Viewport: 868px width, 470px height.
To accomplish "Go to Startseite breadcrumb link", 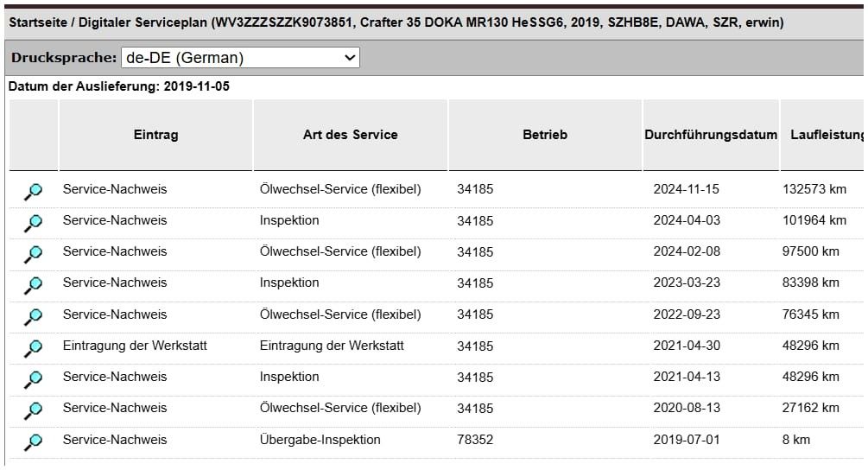I will coord(38,22).
